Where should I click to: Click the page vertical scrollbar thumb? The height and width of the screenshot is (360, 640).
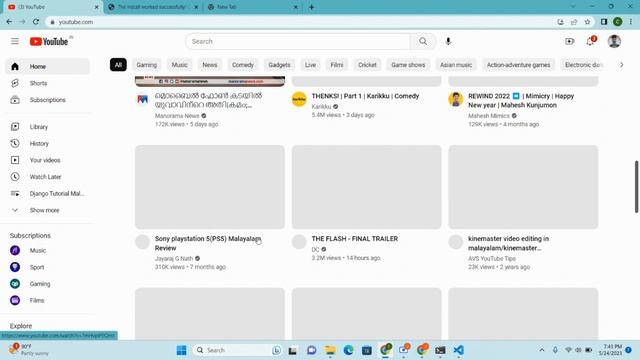(636, 187)
